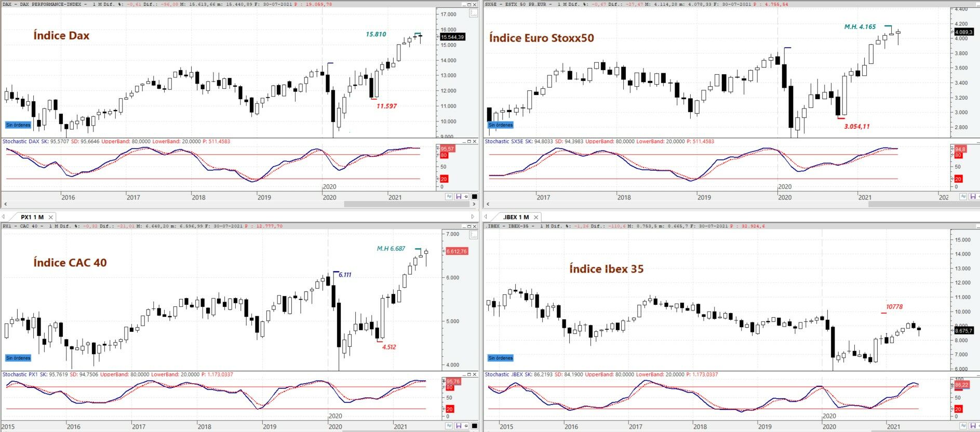This screenshot has height=432, width=980.
Task: Click the M.H. 4.165 annotation
Action: tap(860, 26)
